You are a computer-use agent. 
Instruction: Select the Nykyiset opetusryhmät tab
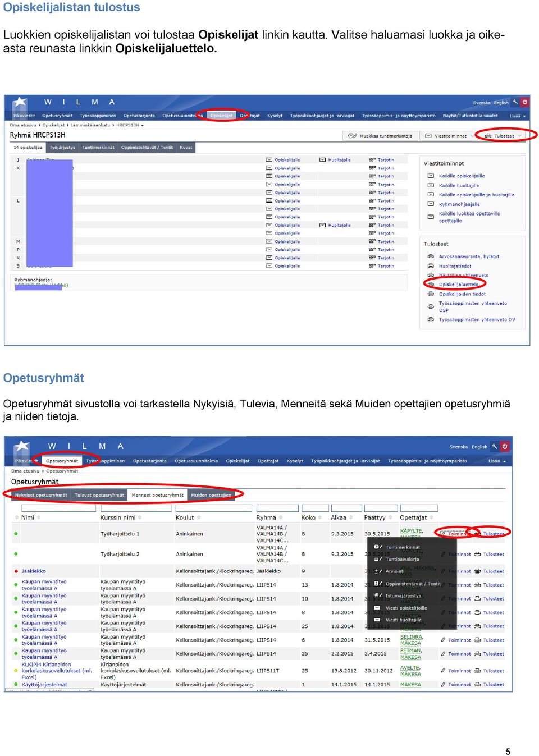[x=41, y=495]
